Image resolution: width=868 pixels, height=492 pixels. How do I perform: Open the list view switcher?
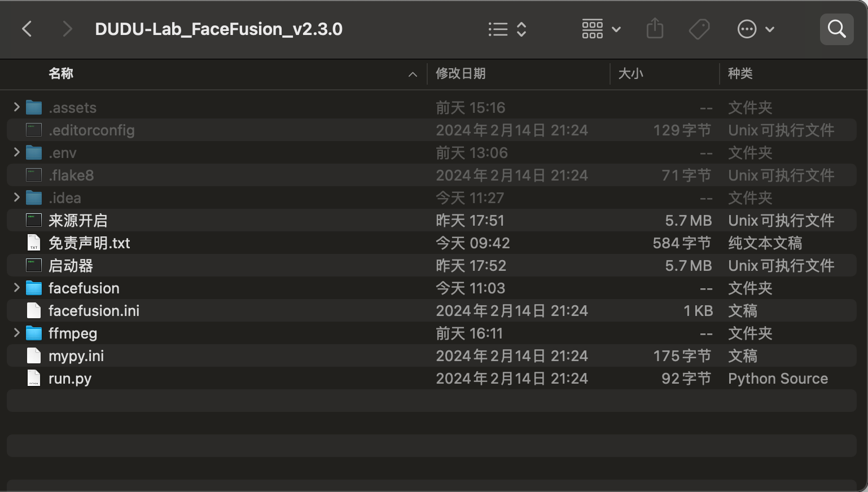(x=507, y=29)
